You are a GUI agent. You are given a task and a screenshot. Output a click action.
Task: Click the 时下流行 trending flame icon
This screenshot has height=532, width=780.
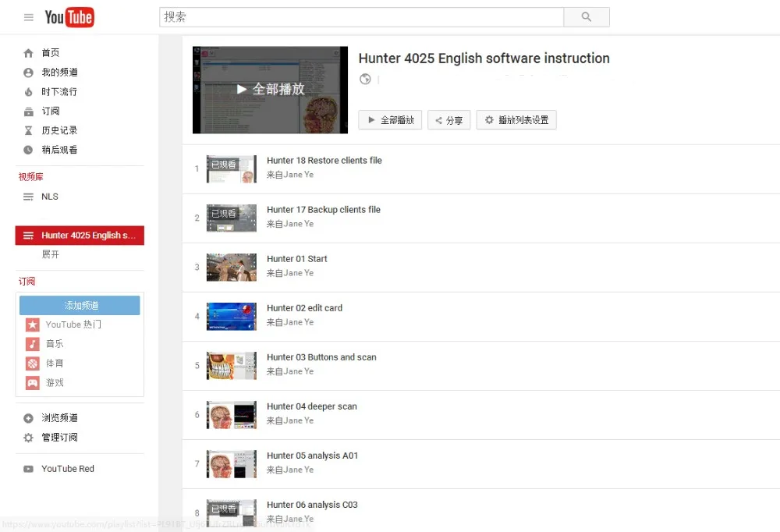click(29, 92)
